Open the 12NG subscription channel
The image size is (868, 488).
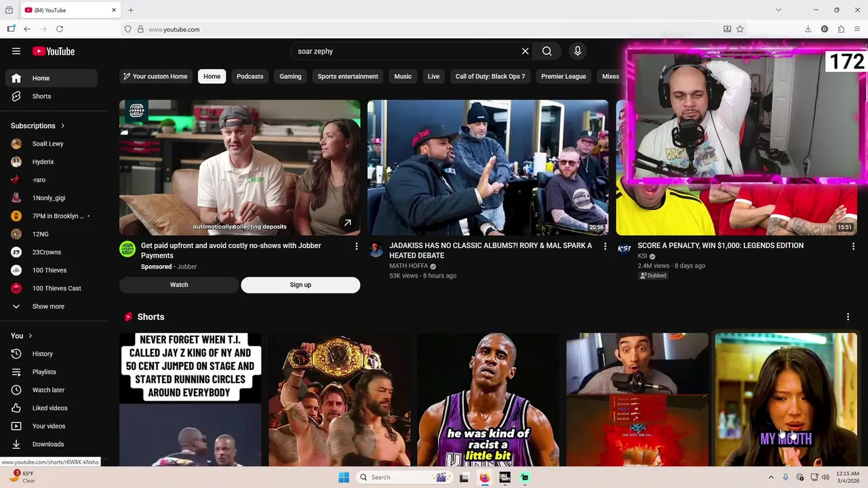52,234
